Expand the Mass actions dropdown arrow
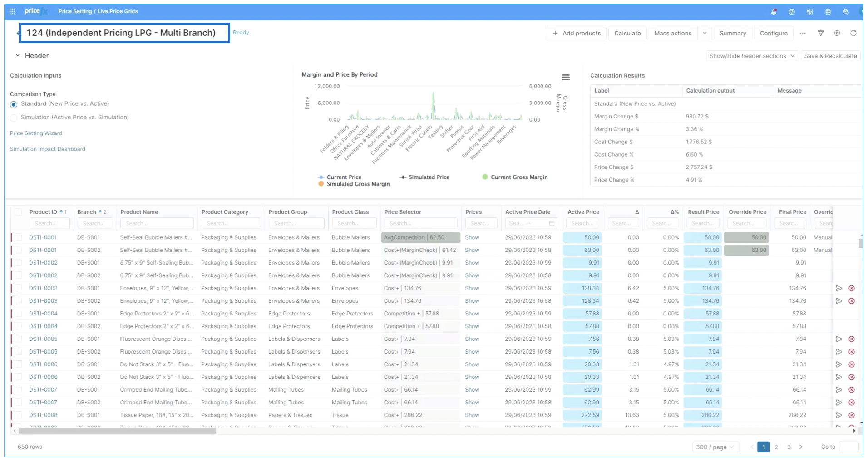The image size is (868, 462). [705, 33]
